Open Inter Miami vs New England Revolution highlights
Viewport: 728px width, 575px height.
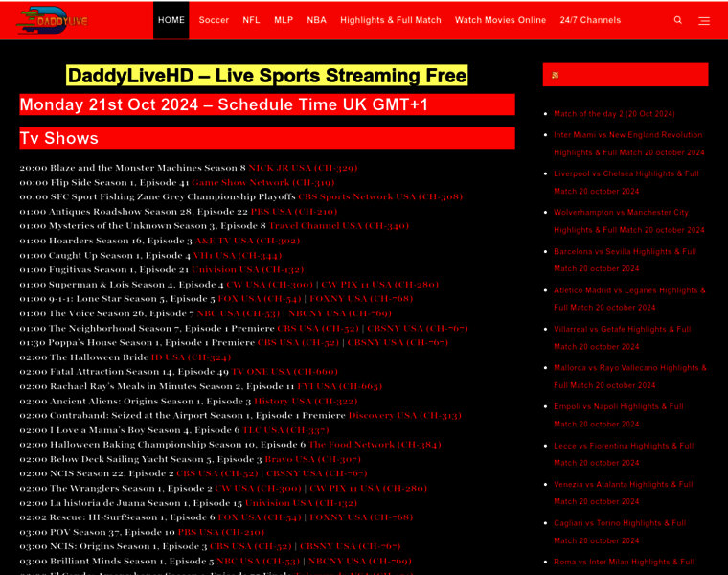coord(629,144)
